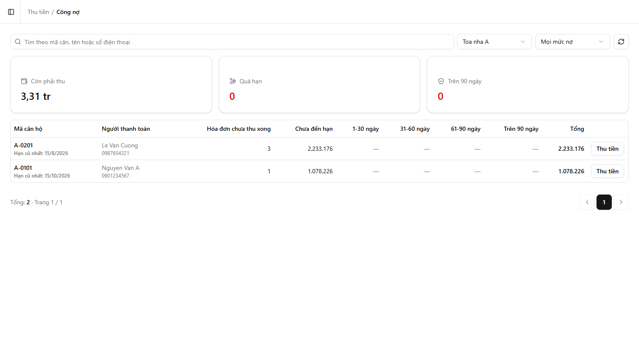Click phone number 0901234567
639x364 pixels.
pos(116,176)
